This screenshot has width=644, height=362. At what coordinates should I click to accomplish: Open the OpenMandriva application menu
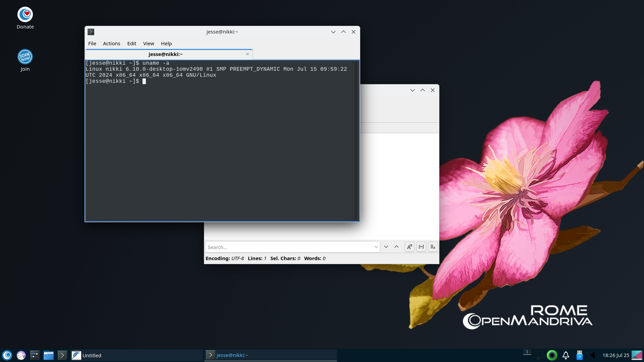pyautogui.click(x=7, y=355)
